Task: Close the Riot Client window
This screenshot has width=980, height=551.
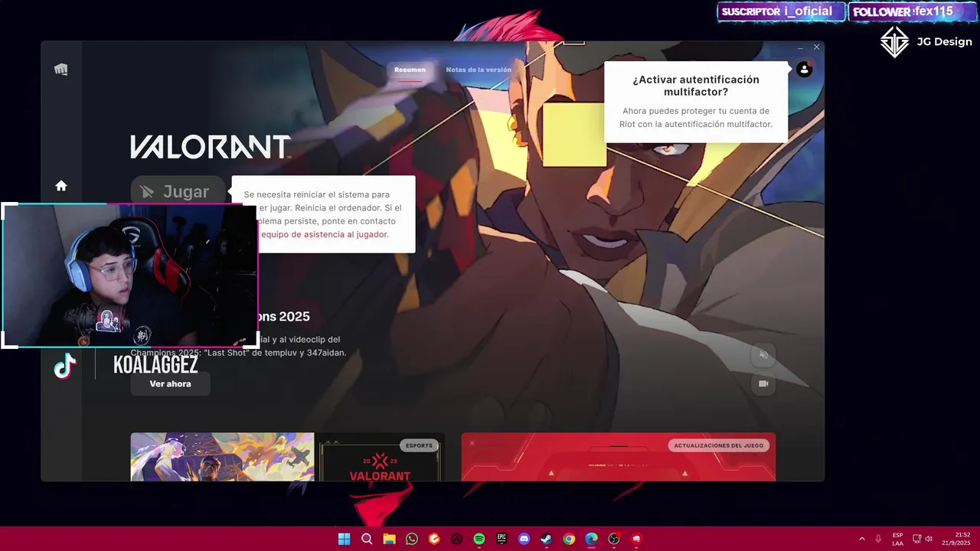Action: pos(816,47)
